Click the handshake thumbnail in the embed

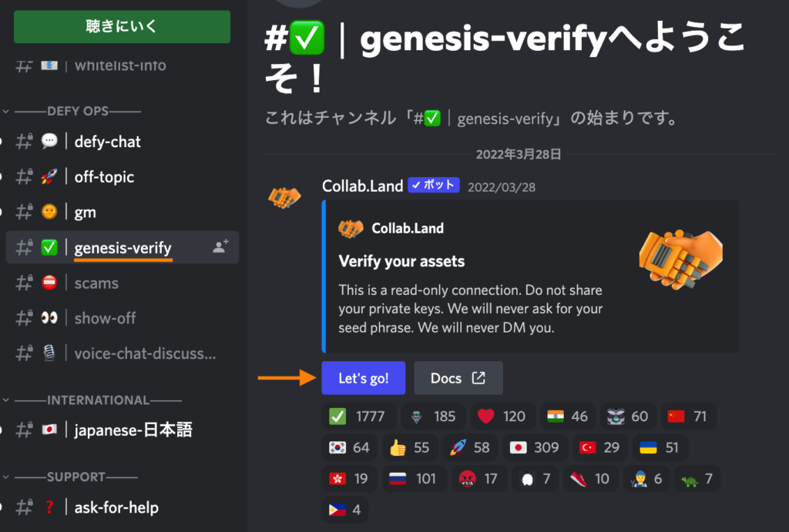coord(680,259)
